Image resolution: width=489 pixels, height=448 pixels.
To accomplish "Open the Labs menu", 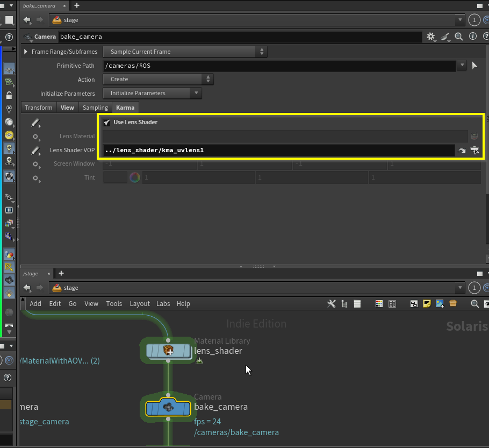I will (163, 304).
